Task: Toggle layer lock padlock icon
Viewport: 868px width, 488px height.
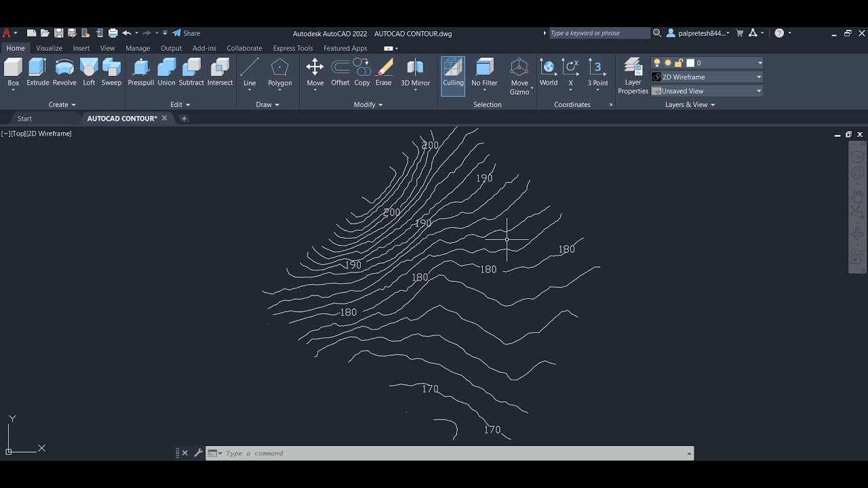Action: [678, 63]
